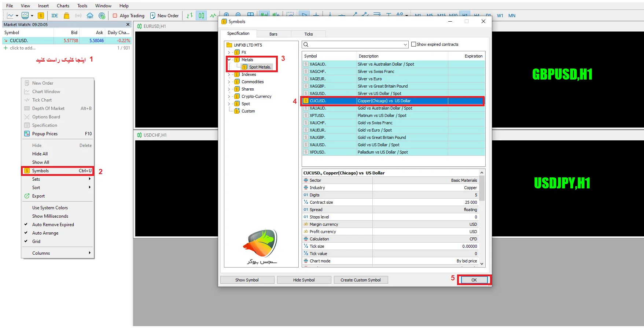Click the Show Symbol button

coord(247,280)
